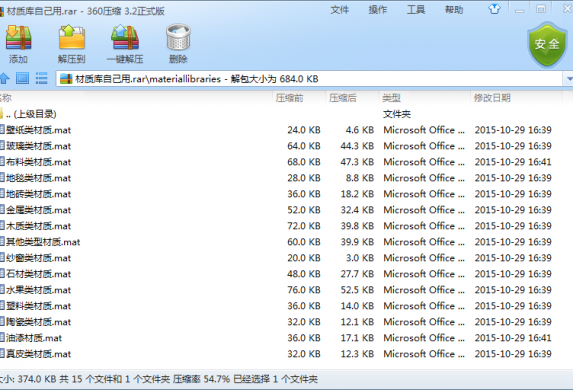Click Microsoft Office type of 木质类材质

(x=424, y=226)
